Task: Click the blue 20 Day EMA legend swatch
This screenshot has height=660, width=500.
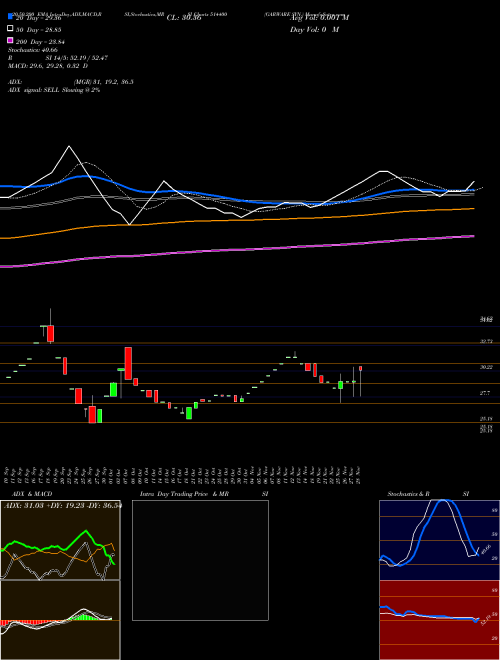Action: (x=10, y=17)
